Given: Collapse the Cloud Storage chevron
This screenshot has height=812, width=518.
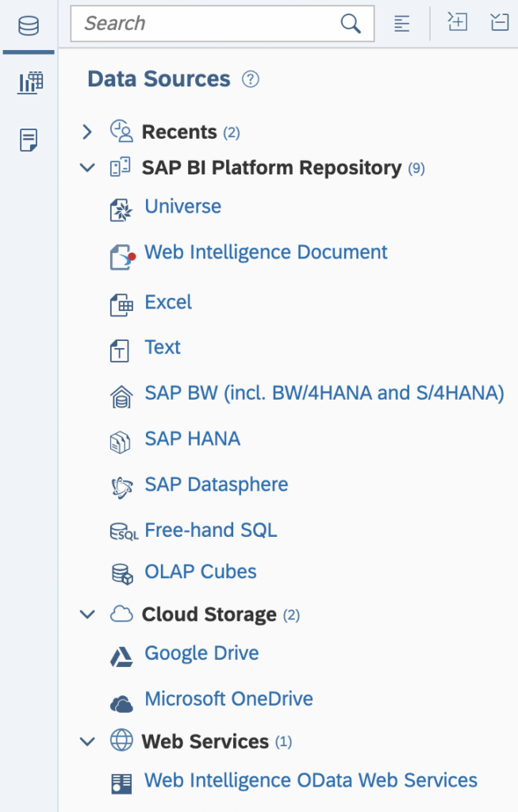Looking at the screenshot, I should pos(87,615).
